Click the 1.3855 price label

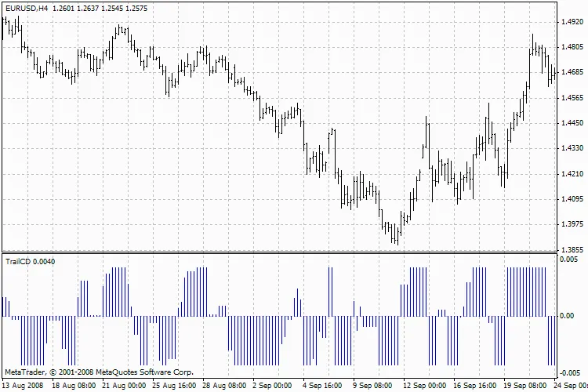(x=572, y=250)
